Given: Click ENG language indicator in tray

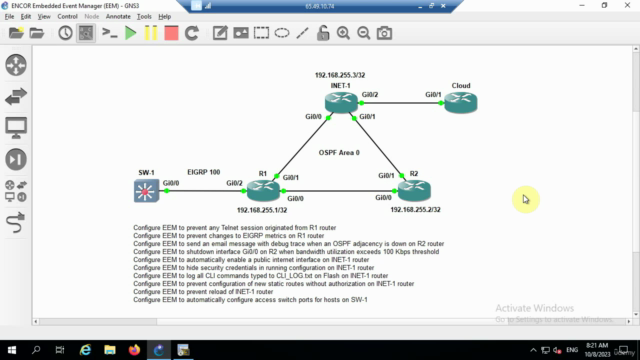Looking at the screenshot, I should [572, 350].
